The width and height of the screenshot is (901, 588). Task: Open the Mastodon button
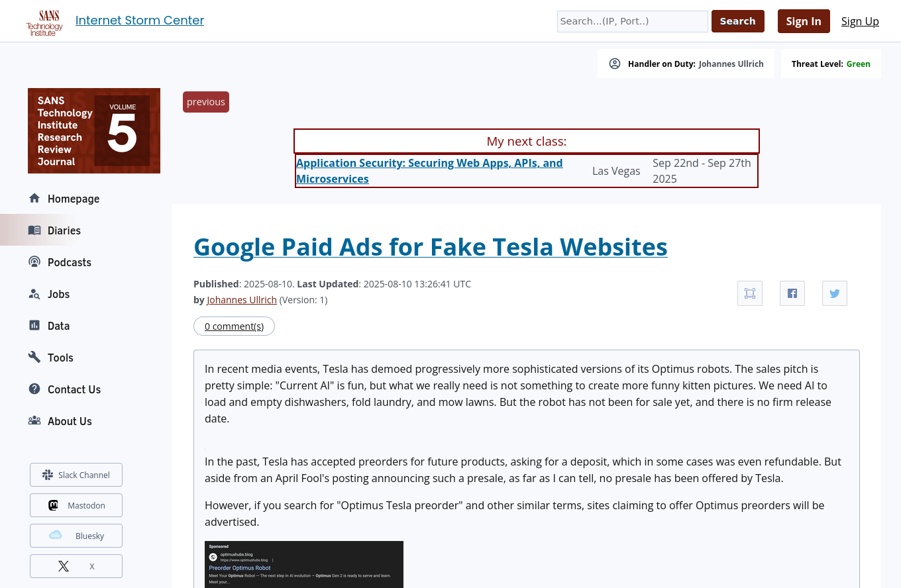[x=76, y=505]
